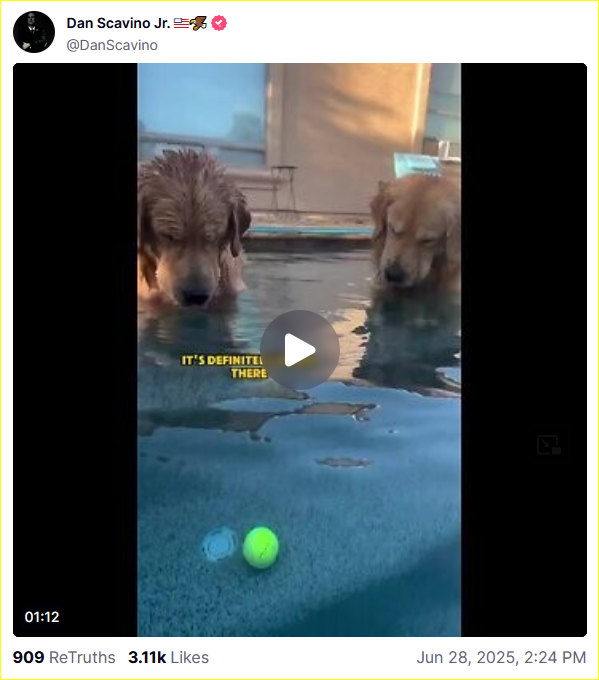View the 3.11k Likes list
Image resolution: width=599 pixels, height=680 pixels.
click(x=168, y=657)
